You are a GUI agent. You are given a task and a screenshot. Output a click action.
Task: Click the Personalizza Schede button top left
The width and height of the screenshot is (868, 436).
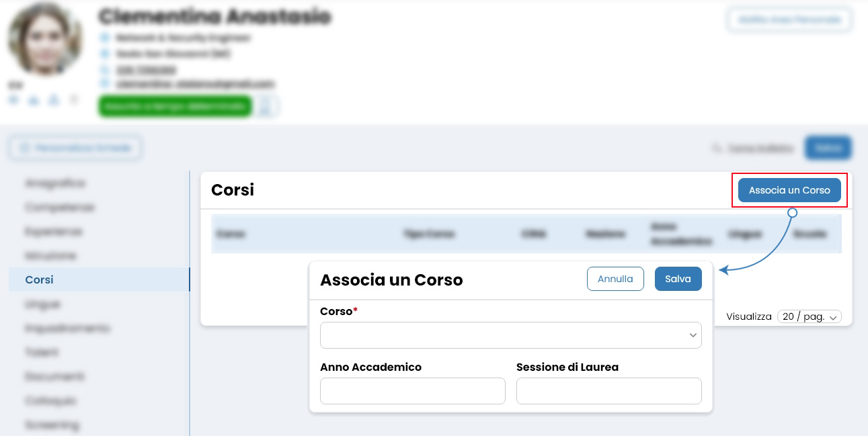[x=75, y=147]
